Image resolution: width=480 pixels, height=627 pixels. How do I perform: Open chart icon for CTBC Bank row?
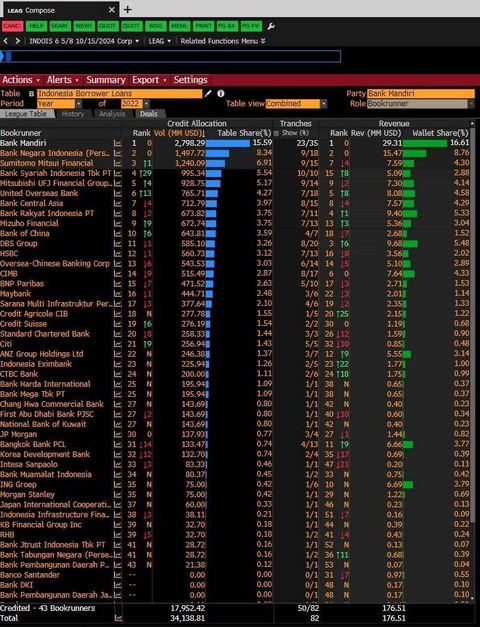118,374
